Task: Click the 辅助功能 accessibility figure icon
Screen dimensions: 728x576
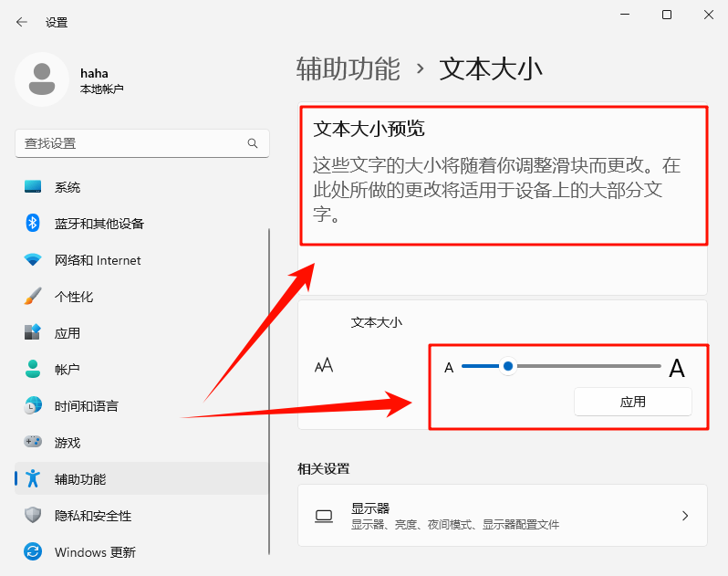Action: tap(33, 478)
